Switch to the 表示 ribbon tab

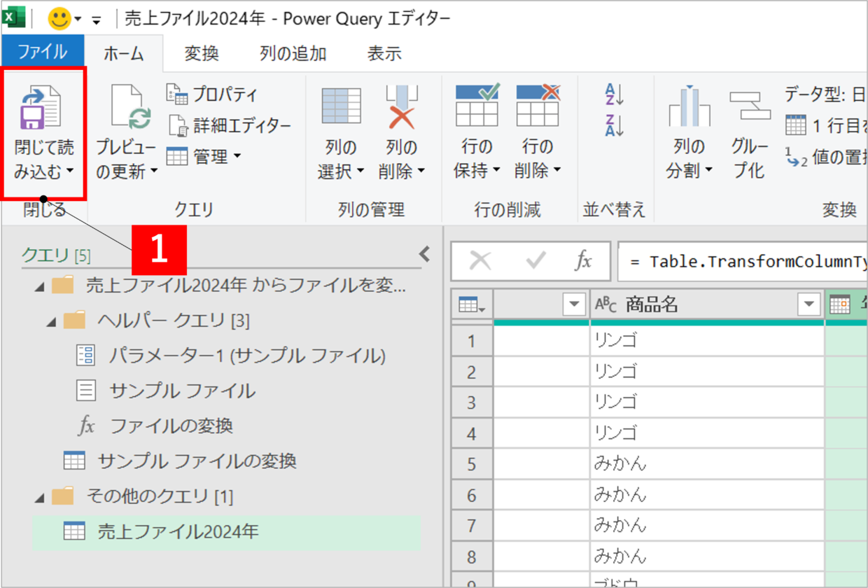tap(384, 53)
